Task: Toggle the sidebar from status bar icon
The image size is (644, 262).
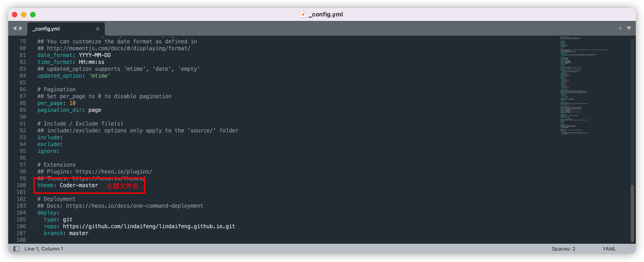Action: [16, 249]
